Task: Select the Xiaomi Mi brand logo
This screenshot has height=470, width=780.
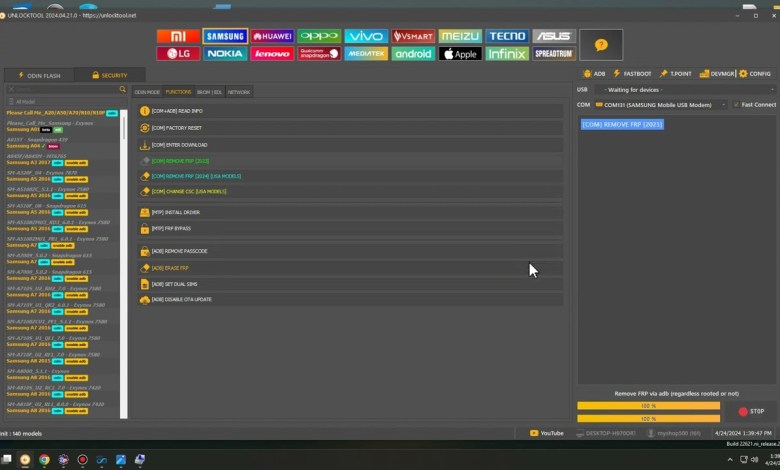Action: pos(178,36)
